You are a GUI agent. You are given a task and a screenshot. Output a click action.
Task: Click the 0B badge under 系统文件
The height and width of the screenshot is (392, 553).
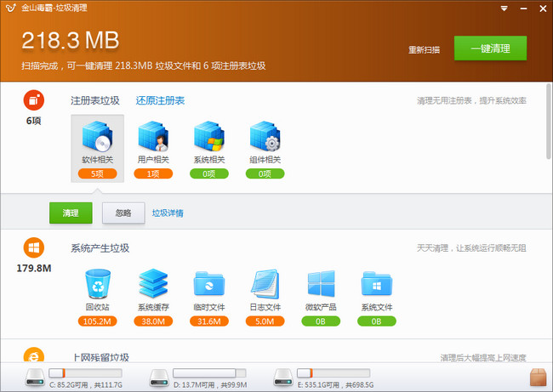click(377, 321)
